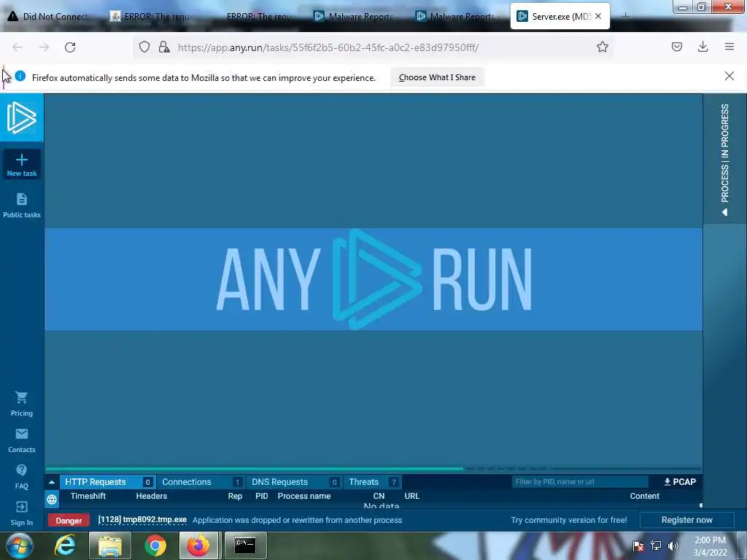The height and width of the screenshot is (560, 747).
Task: Switch to Did Not Connect tab
Action: (x=50, y=16)
